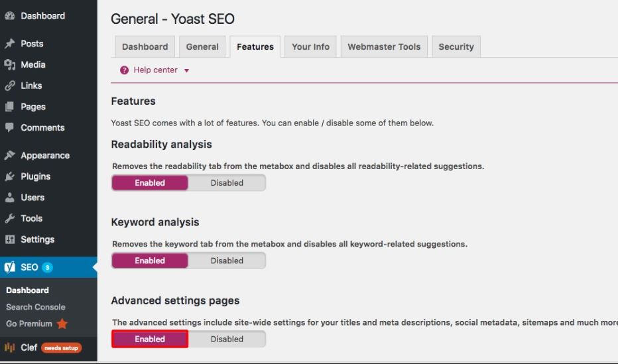Enable Advanced settings pages

tap(150, 339)
